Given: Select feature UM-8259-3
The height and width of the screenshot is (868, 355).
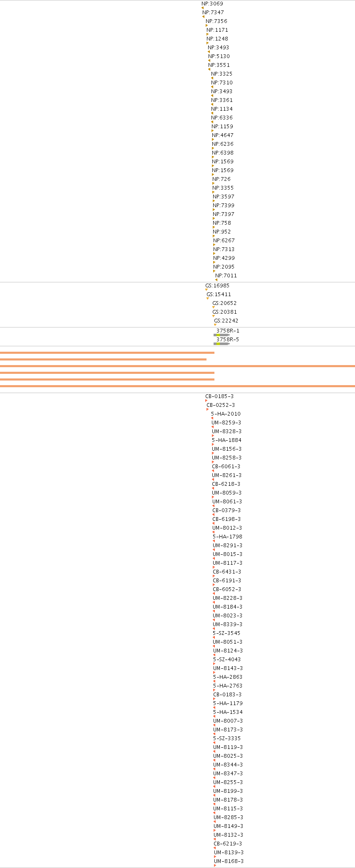Looking at the screenshot, I should [226, 423].
